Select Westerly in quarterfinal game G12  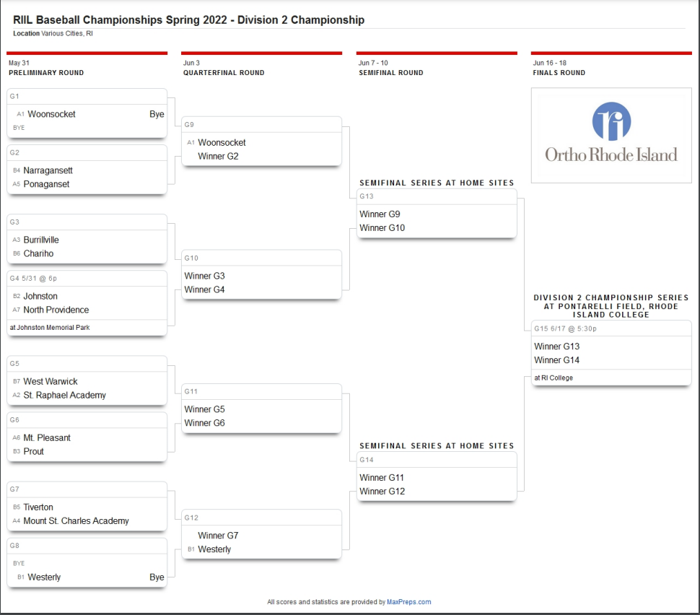click(214, 549)
